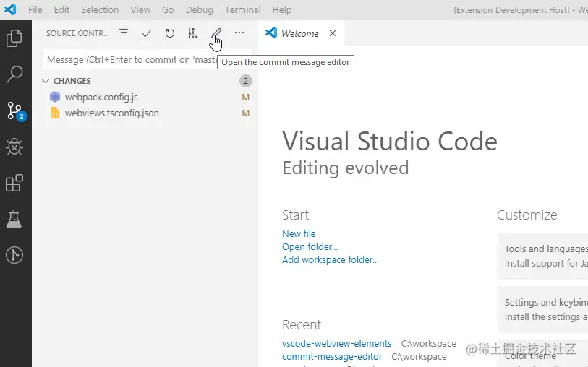This screenshot has width=588, height=367.
Task: Open recent vscode-webview-elements project
Action: pyautogui.click(x=337, y=343)
